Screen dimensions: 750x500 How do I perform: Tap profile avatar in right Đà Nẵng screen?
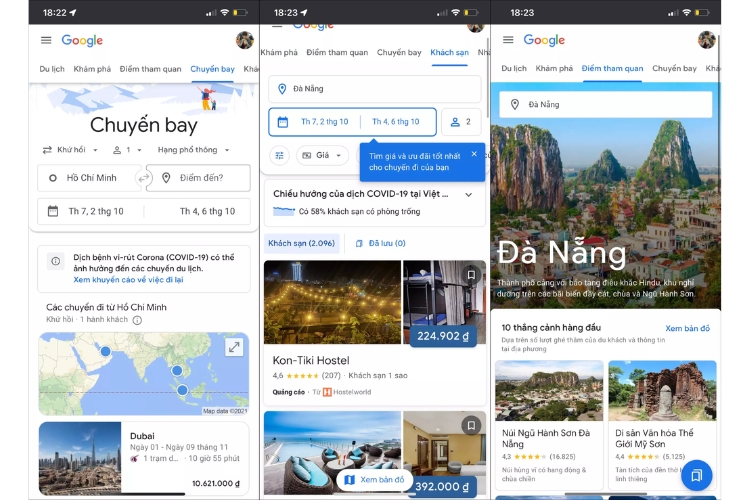pyautogui.click(x=706, y=40)
